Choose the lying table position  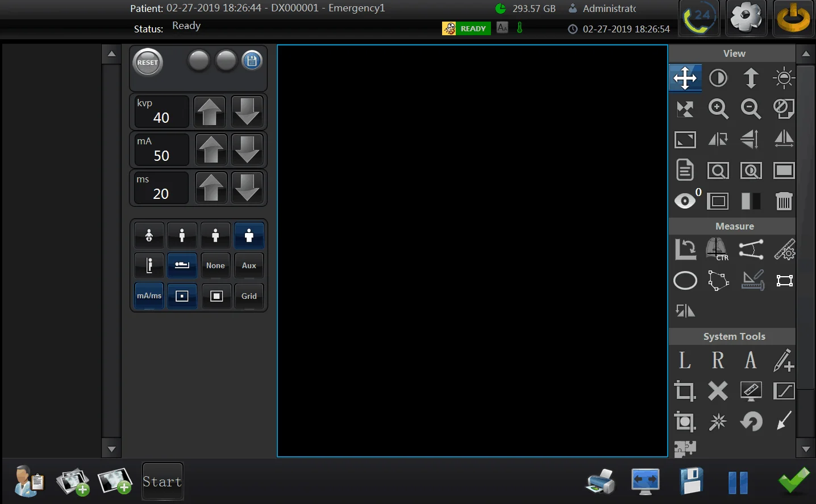click(182, 265)
